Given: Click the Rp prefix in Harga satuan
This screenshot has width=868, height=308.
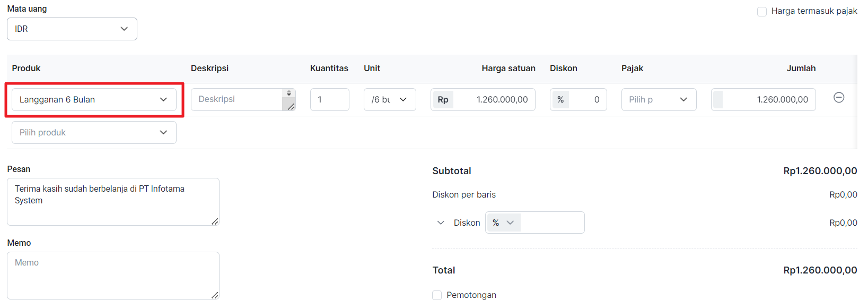Looking at the screenshot, I should pyautogui.click(x=443, y=100).
